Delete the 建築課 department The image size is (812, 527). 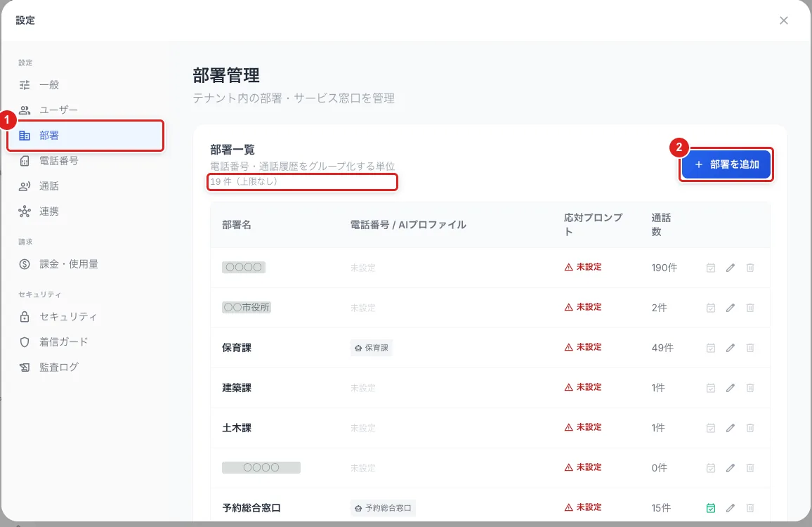(x=750, y=388)
